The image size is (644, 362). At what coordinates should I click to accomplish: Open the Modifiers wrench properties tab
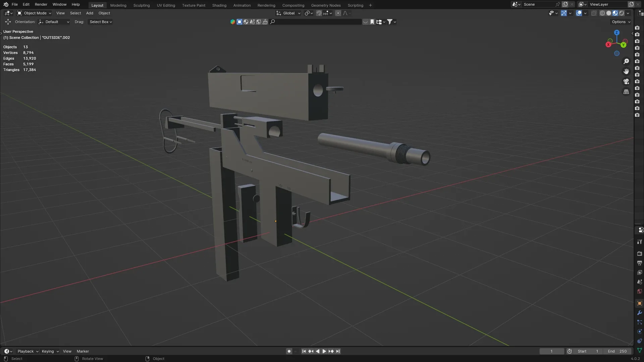[640, 313]
